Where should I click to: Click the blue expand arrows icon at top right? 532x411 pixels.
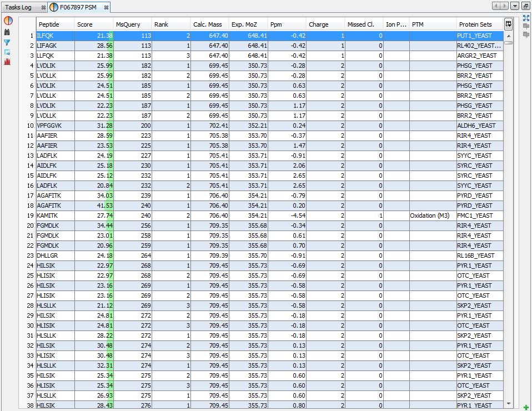click(x=526, y=18)
